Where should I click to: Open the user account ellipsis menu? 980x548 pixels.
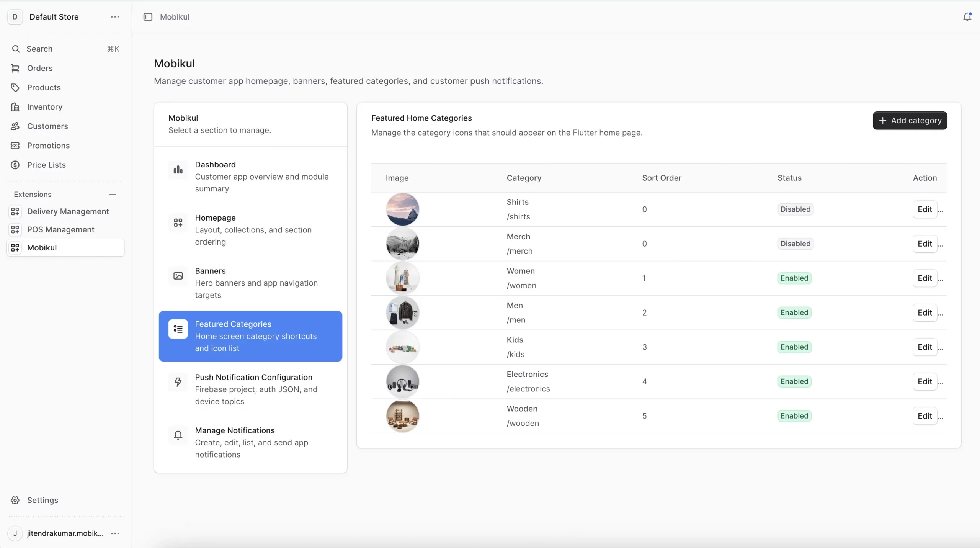[x=115, y=533]
